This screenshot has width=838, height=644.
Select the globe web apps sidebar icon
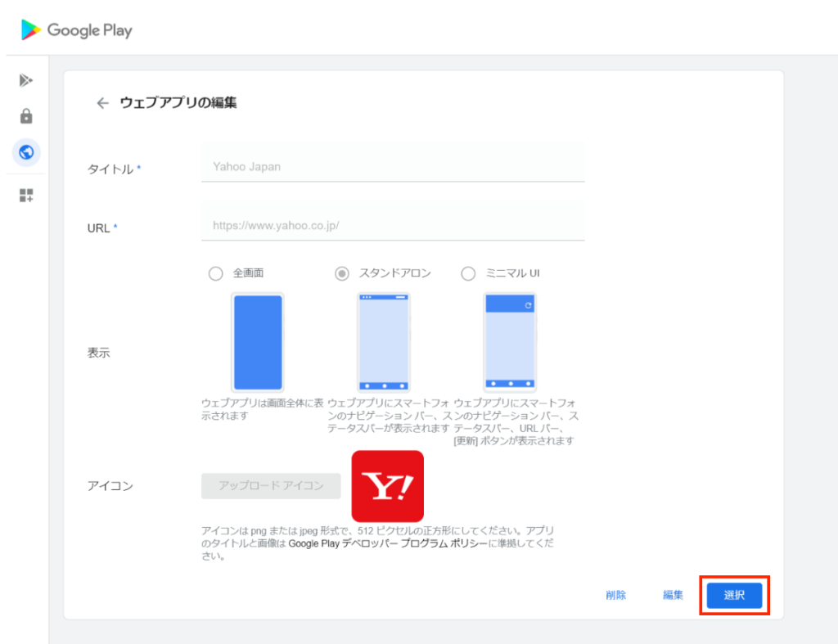26,152
